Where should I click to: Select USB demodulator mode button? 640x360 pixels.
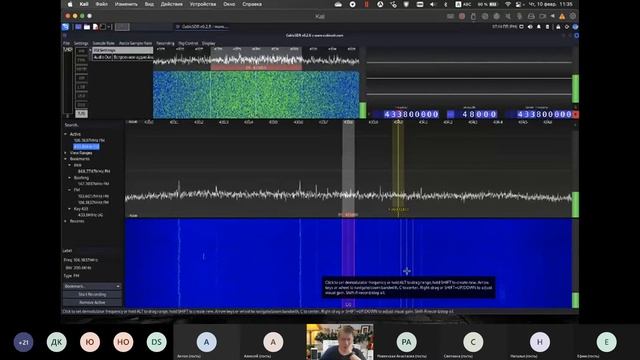pyautogui.click(x=81, y=96)
